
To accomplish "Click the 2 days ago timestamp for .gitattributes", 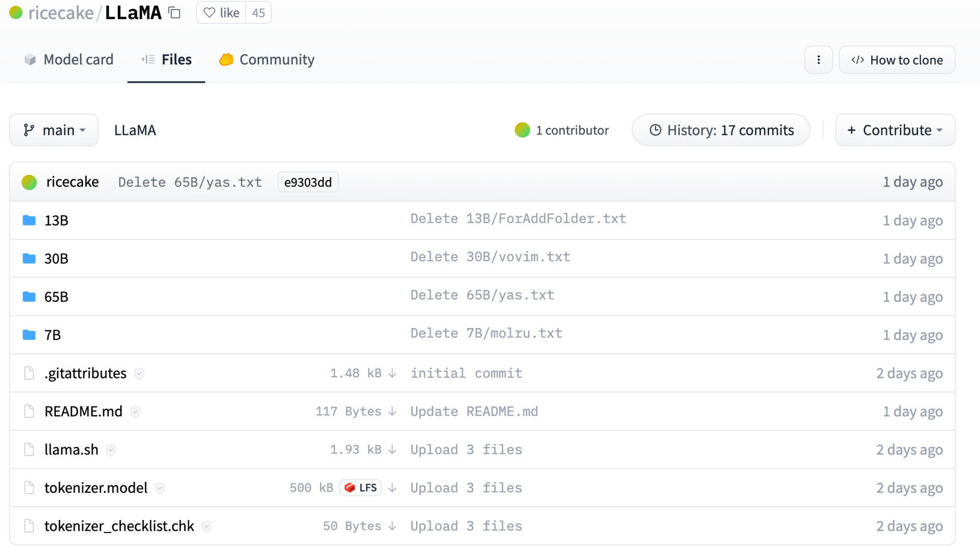I will (909, 373).
